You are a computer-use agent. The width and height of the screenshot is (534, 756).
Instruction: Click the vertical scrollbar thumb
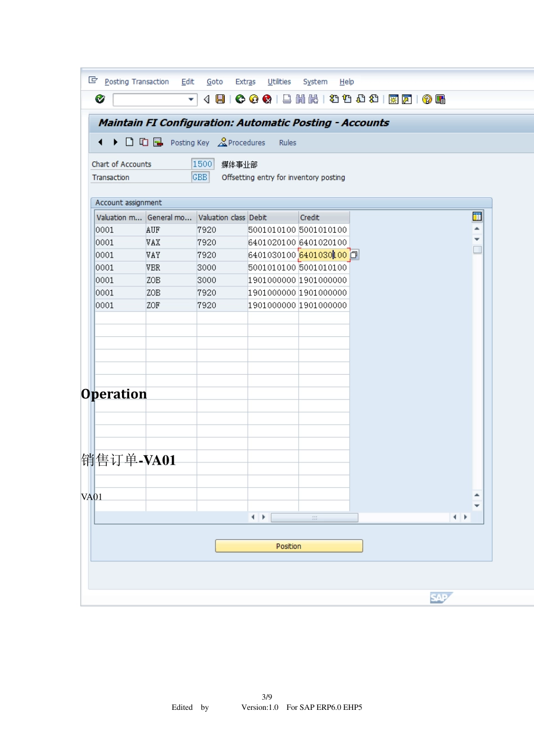tap(477, 250)
